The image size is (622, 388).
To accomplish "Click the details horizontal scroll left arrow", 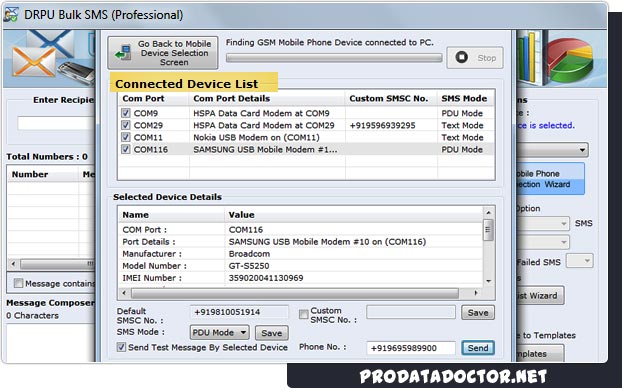I will click(124, 293).
